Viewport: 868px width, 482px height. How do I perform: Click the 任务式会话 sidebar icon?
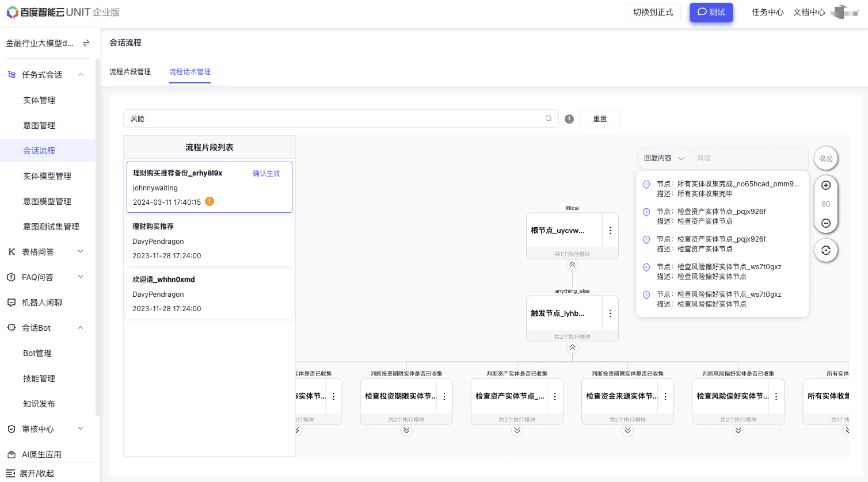click(x=12, y=75)
